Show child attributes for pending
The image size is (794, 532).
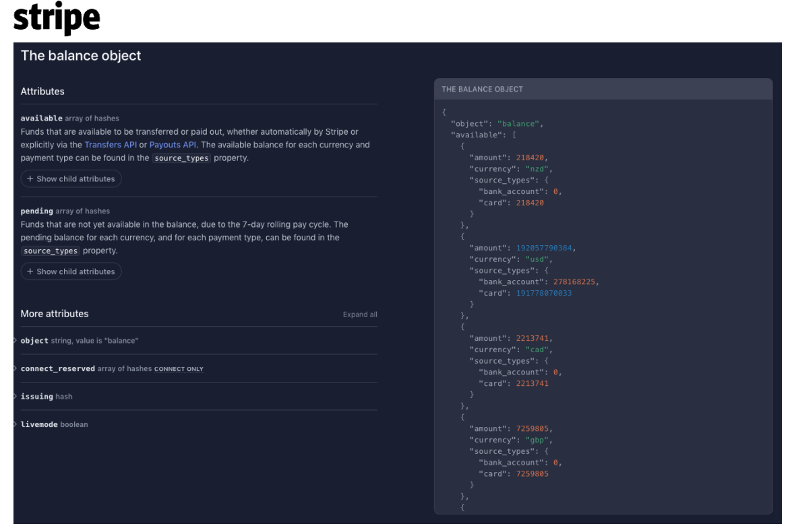[71, 271]
